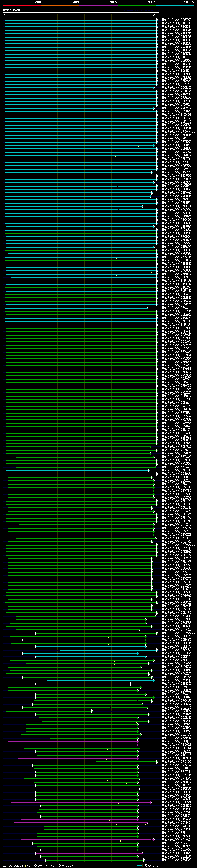This screenshot has height=868, width=197.
Task: Select hit label UniRef100_P93993
Action: pos(177,328)
